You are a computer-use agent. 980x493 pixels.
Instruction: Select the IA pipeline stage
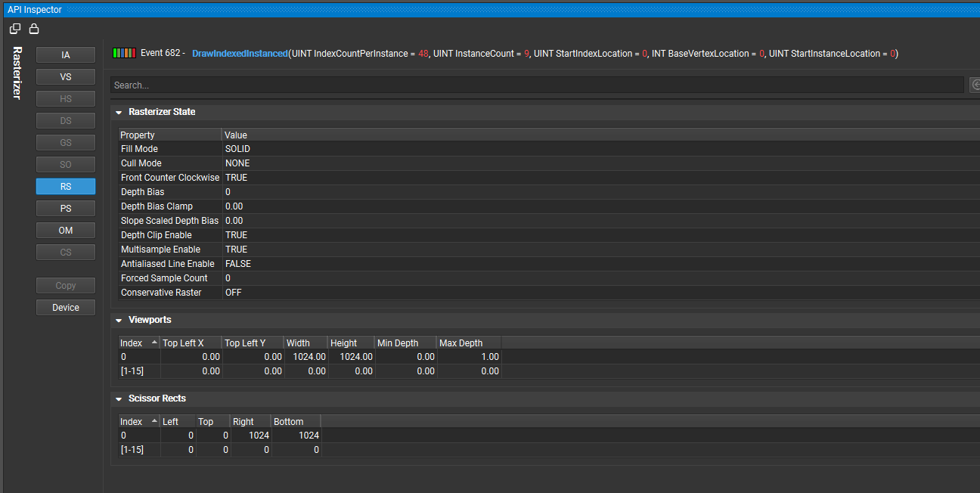[x=65, y=54]
